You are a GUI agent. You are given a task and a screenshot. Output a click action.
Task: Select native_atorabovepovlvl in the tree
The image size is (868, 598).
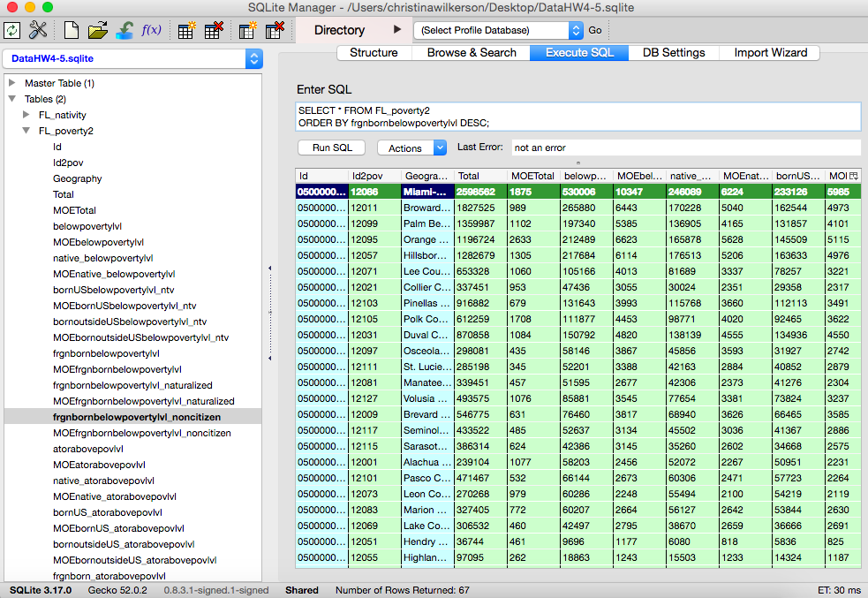tap(103, 481)
